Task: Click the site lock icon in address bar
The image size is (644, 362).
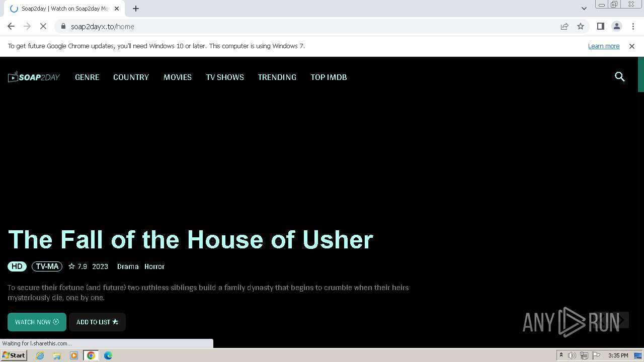Action: coord(63,26)
